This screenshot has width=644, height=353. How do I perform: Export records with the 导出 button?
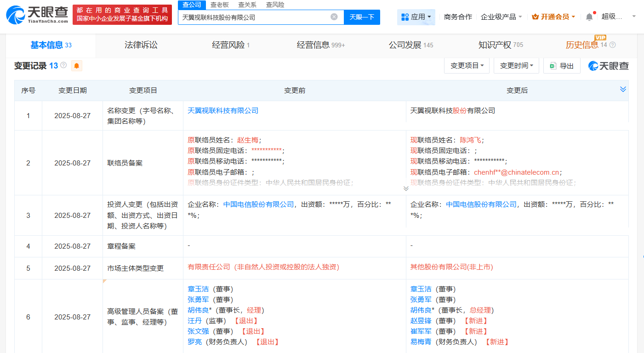pyautogui.click(x=562, y=66)
